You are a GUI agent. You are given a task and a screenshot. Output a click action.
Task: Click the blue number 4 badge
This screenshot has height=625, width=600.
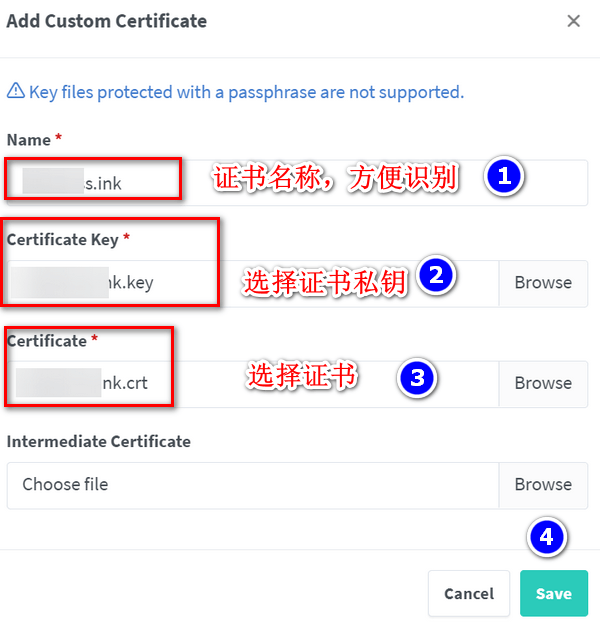[x=545, y=537]
